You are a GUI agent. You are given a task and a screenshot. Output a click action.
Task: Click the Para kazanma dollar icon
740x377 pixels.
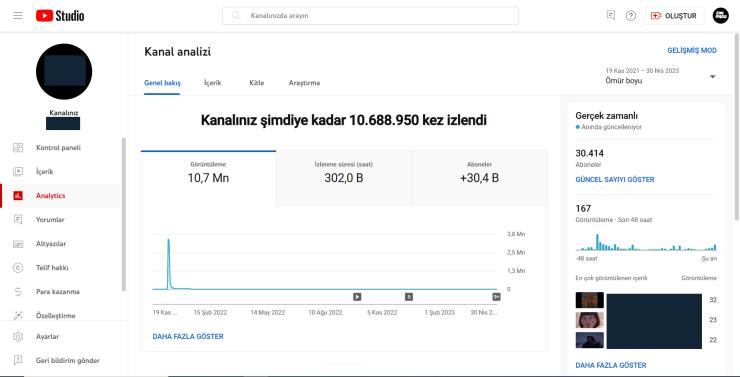click(x=18, y=292)
